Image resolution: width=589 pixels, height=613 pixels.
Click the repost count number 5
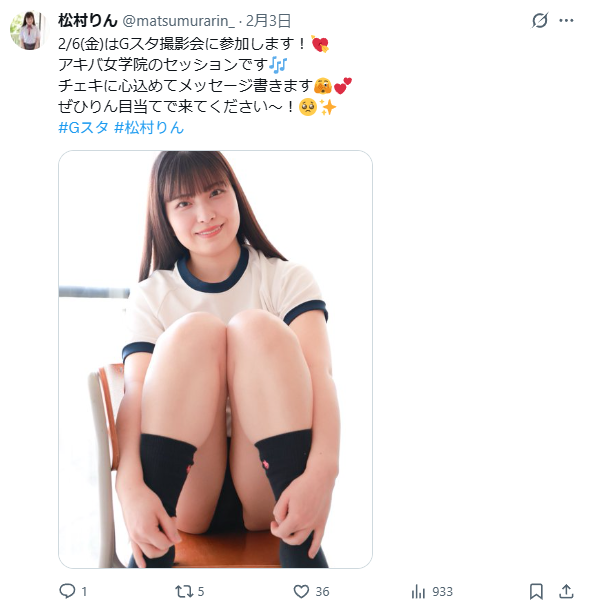pyautogui.click(x=201, y=591)
